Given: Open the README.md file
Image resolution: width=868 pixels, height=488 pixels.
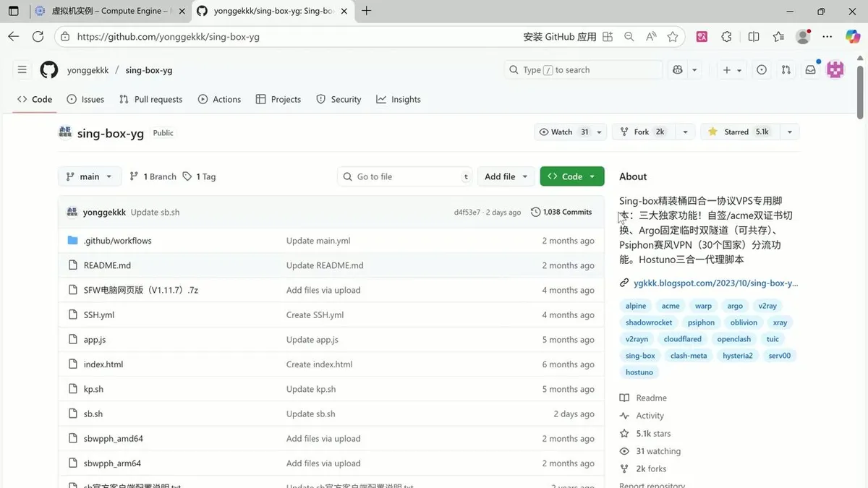Looking at the screenshot, I should tap(107, 265).
